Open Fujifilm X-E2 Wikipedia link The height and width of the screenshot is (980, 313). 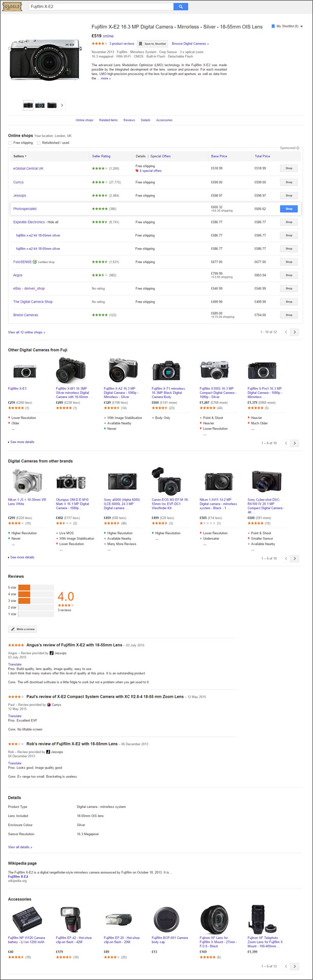(18, 876)
